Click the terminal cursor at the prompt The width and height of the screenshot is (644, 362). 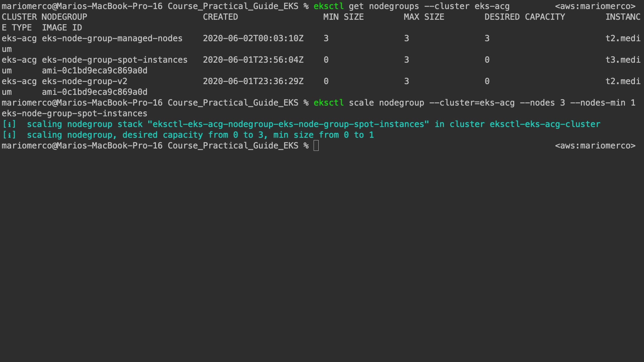(x=316, y=146)
